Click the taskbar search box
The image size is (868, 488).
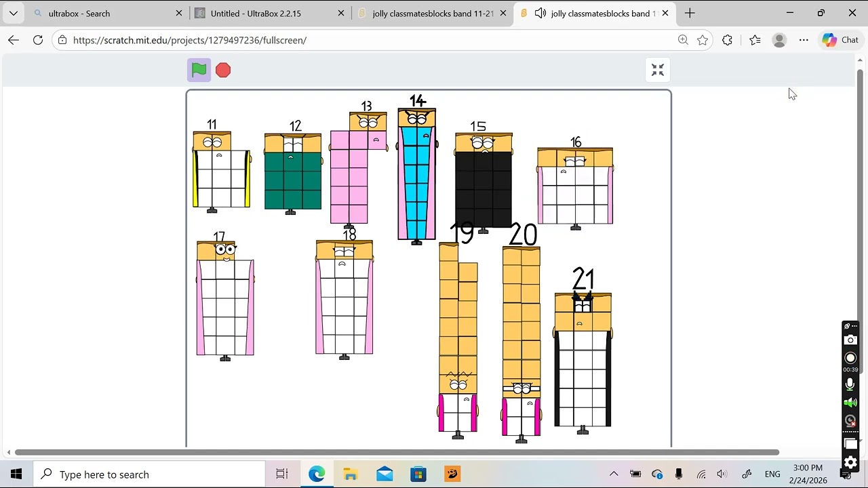click(x=149, y=474)
